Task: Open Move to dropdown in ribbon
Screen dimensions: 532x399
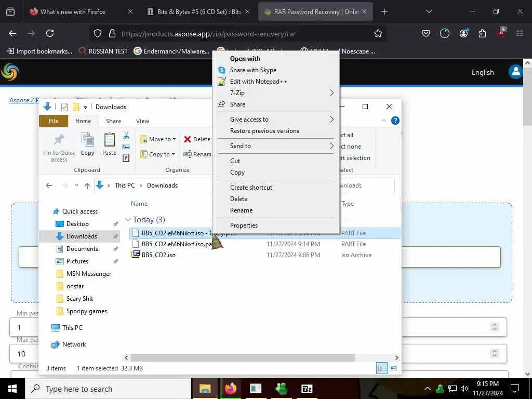Action: (158, 139)
